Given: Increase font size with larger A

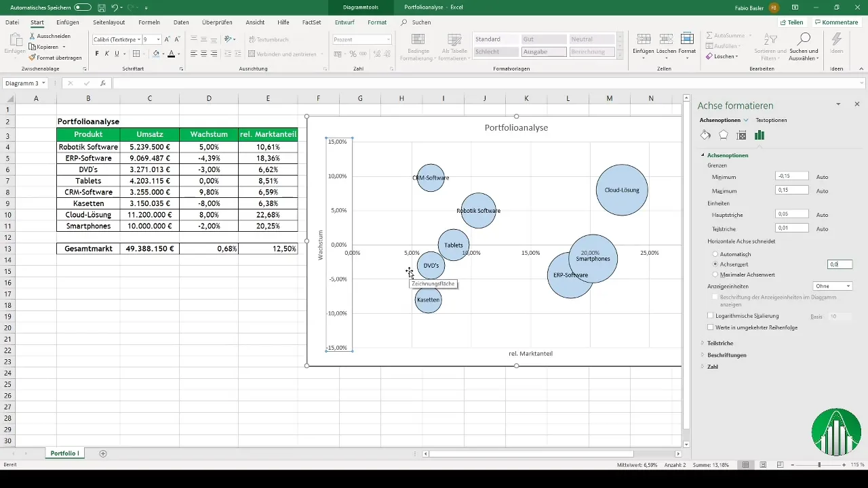Looking at the screenshot, I should tap(167, 39).
